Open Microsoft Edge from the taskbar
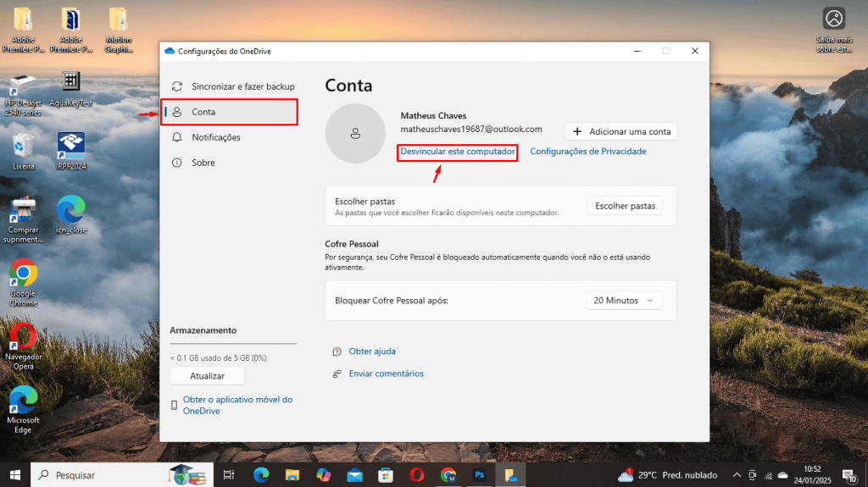 pos(261,475)
